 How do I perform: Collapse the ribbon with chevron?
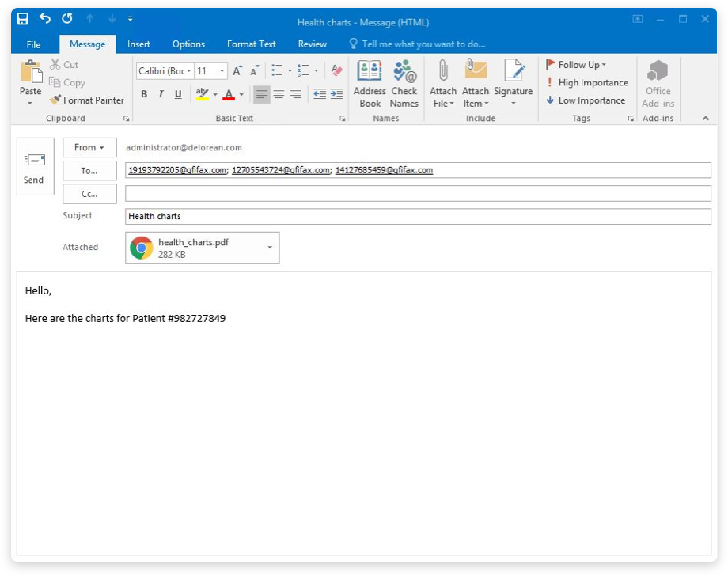(x=706, y=119)
